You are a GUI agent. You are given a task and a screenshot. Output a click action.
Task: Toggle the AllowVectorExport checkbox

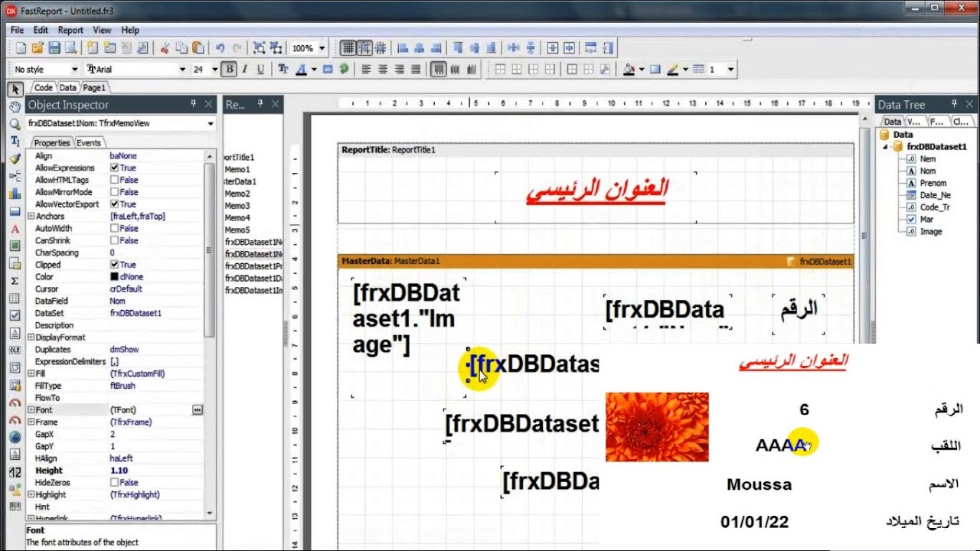114,204
